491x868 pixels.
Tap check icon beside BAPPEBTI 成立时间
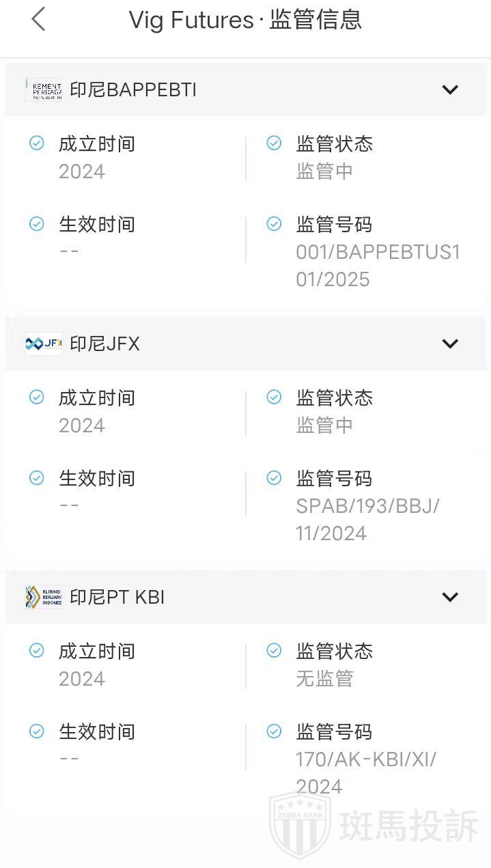pos(37,143)
